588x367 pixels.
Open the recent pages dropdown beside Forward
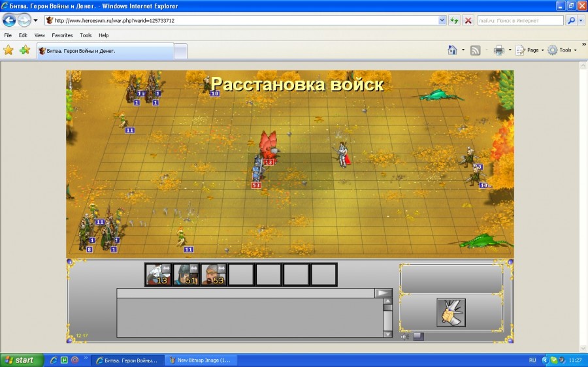36,20
